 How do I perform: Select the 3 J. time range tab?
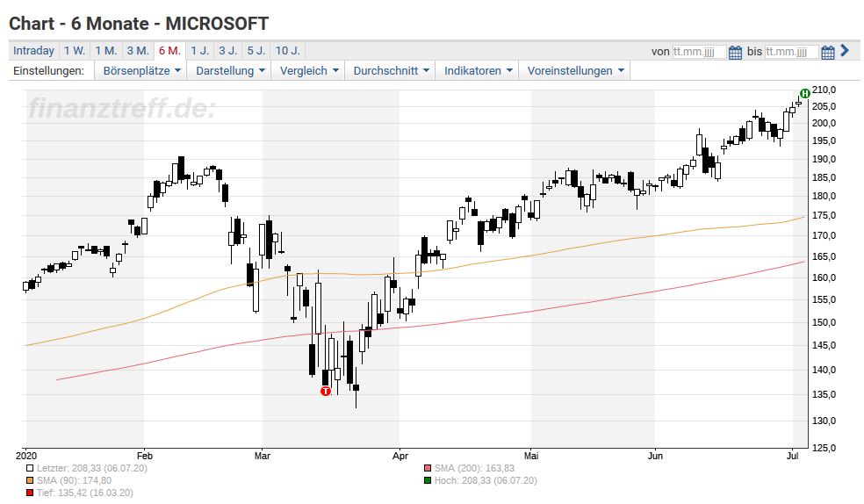227,51
